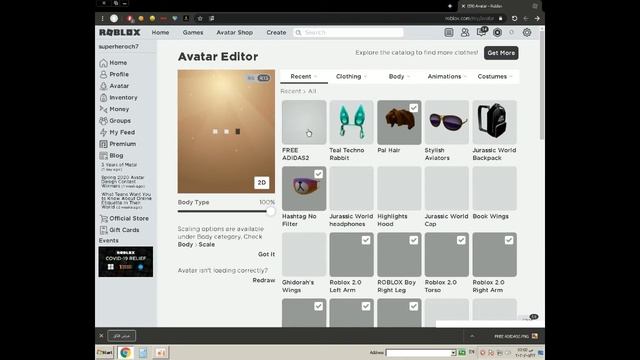Viewport: 640px width, 360px height.
Task: Open the COVID-19 Relief event banner
Action: click(126, 262)
